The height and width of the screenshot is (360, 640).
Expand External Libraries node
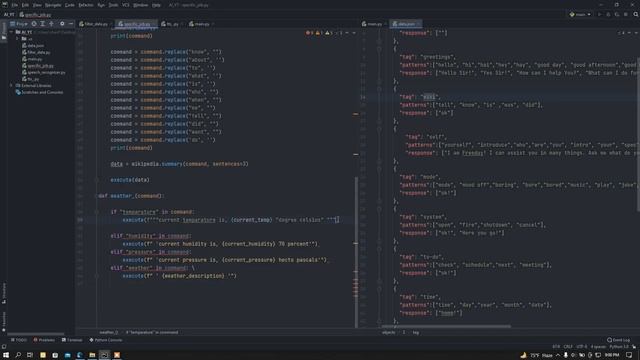tap(11, 86)
